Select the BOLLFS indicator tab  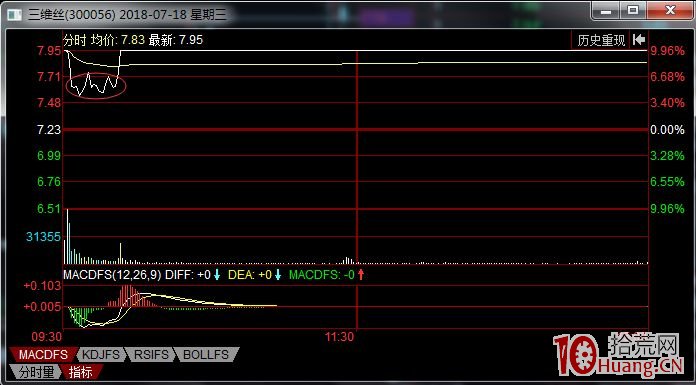click(206, 355)
